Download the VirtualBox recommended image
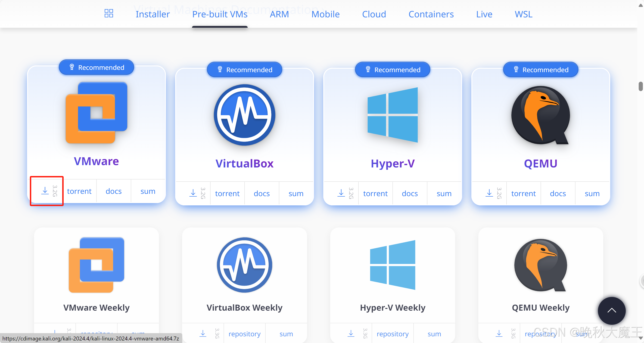This screenshot has width=644, height=343. point(193,193)
